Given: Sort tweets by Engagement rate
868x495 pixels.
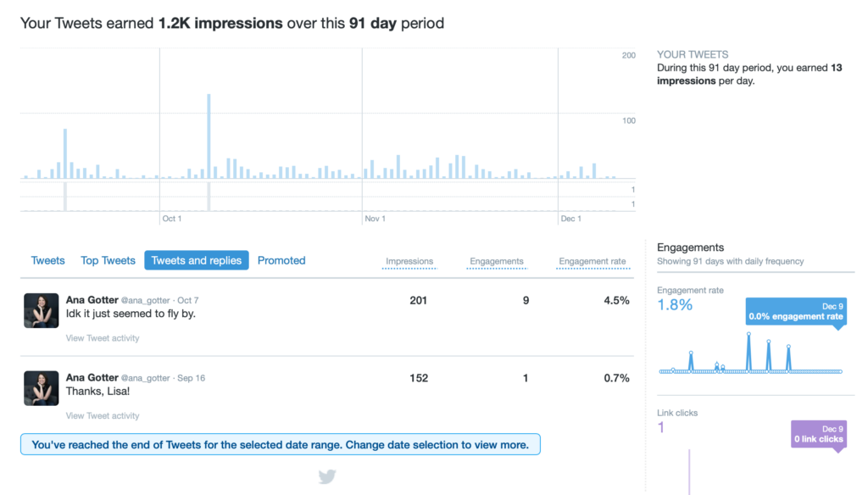Looking at the screenshot, I should 593,261.
